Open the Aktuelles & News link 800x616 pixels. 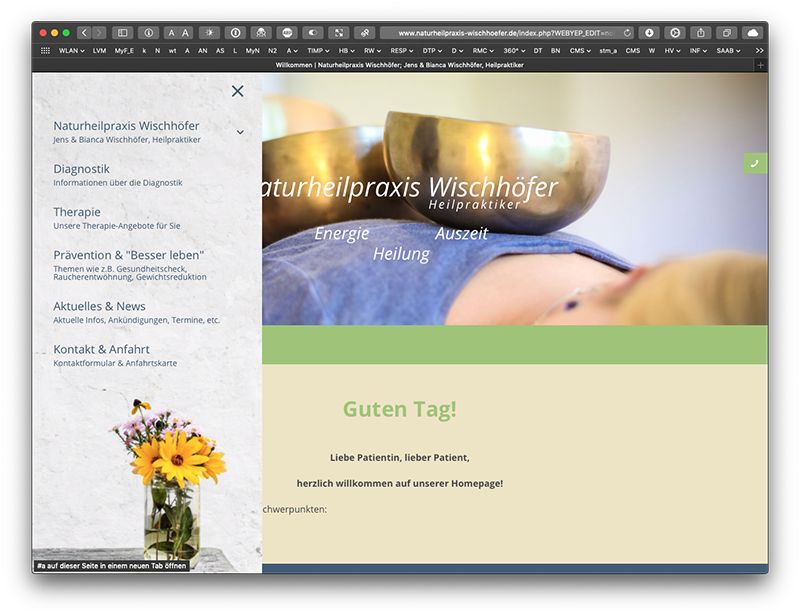coord(99,306)
